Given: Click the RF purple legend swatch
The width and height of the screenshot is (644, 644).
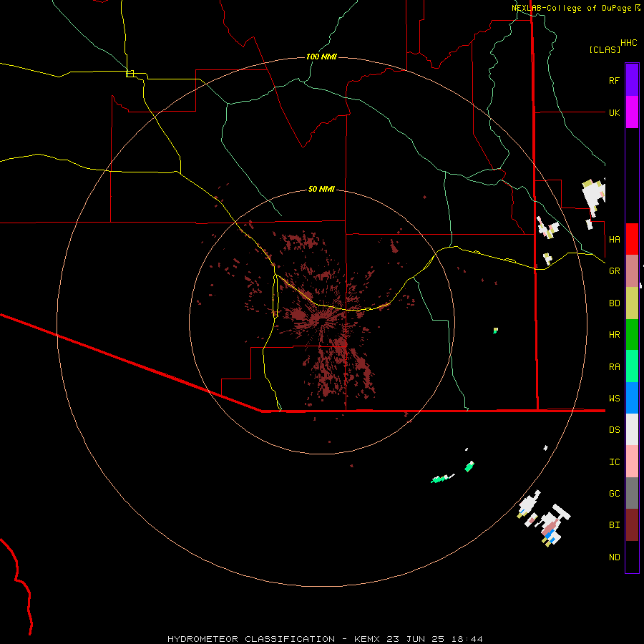Looking at the screenshot, I should 632,80.
